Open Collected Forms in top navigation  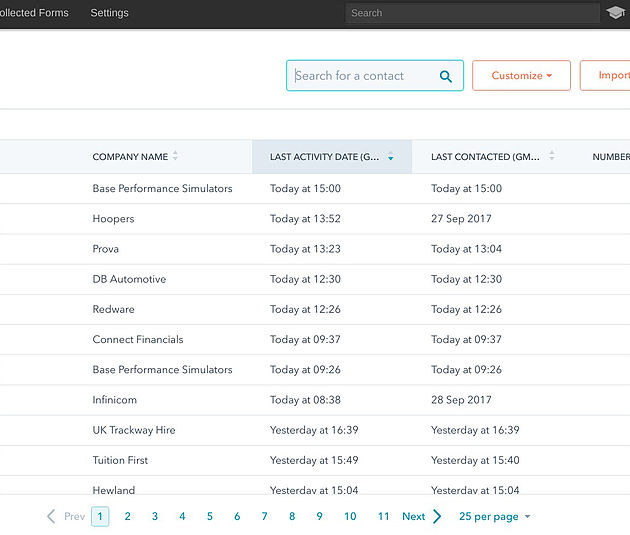coord(34,13)
